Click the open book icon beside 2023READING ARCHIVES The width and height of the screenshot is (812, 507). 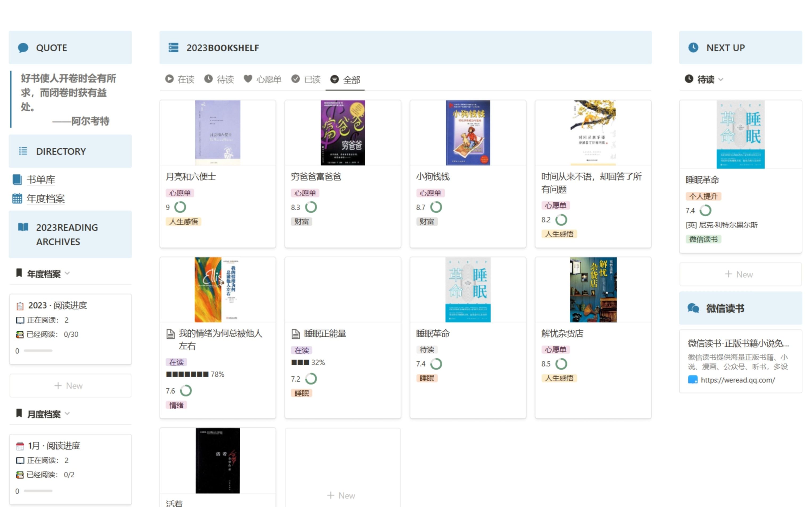point(23,227)
